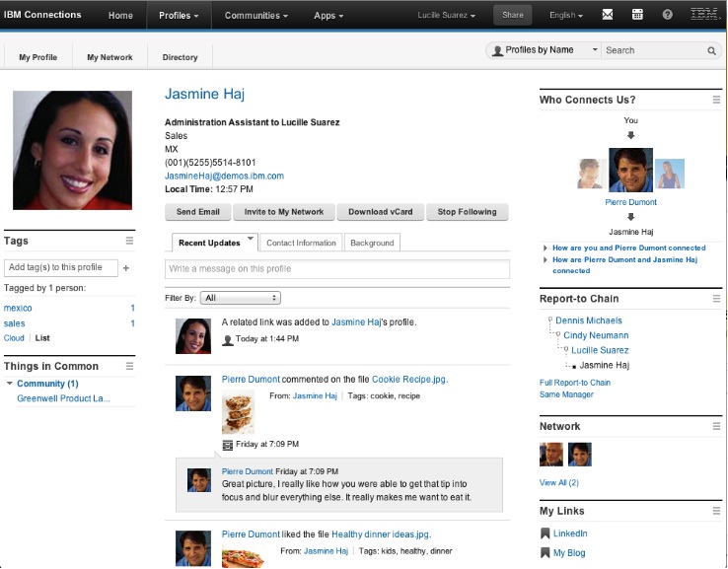Screen dimensions: 728x569
Task: Collapse the Community (1) section
Action: 9,384
